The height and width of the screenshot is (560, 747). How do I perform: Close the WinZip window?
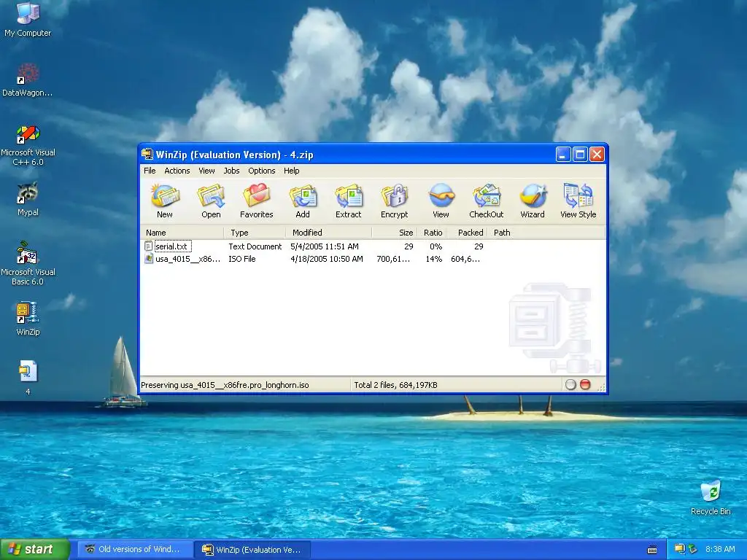click(x=597, y=155)
